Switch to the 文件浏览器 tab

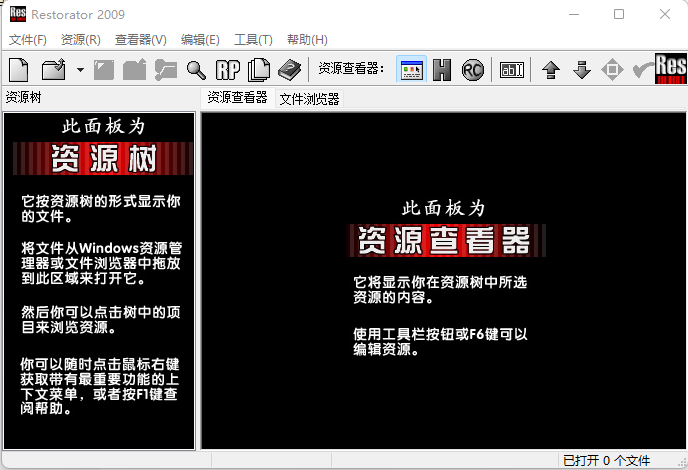tap(309, 99)
